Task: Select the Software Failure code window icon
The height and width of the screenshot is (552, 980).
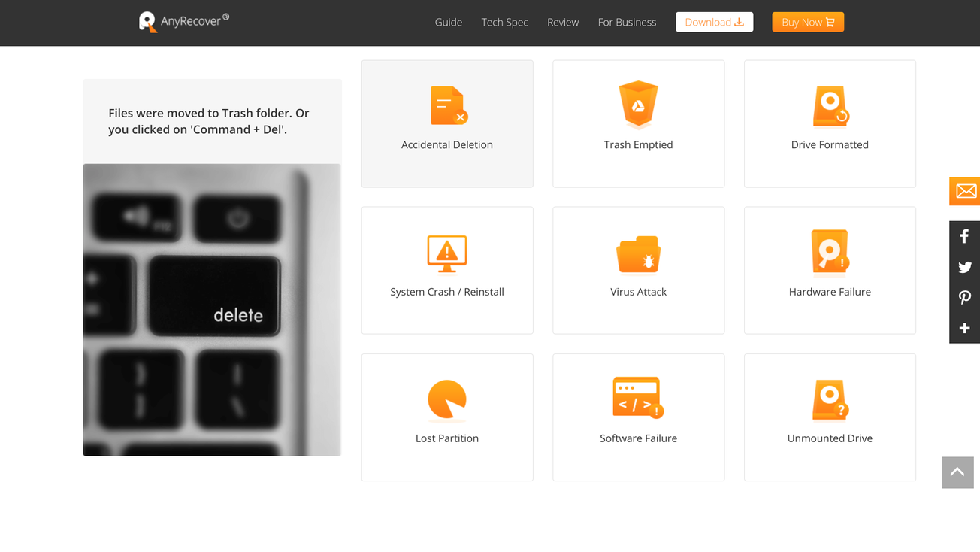Action: click(x=638, y=397)
